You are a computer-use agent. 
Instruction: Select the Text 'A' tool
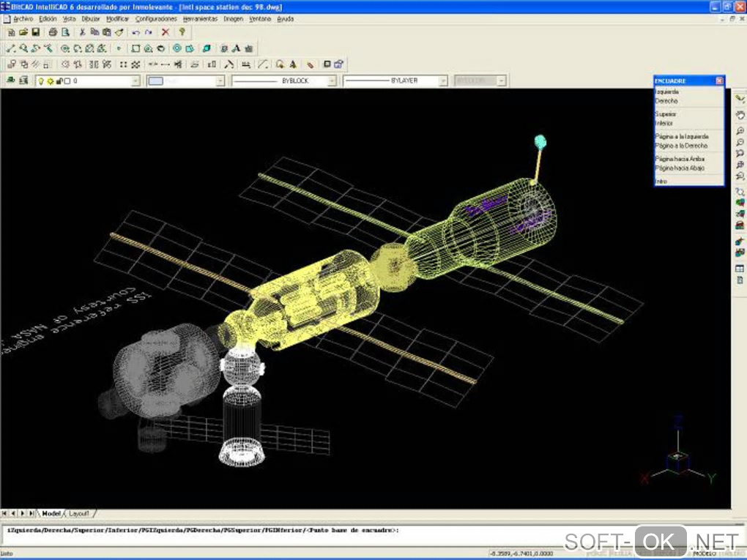[237, 48]
